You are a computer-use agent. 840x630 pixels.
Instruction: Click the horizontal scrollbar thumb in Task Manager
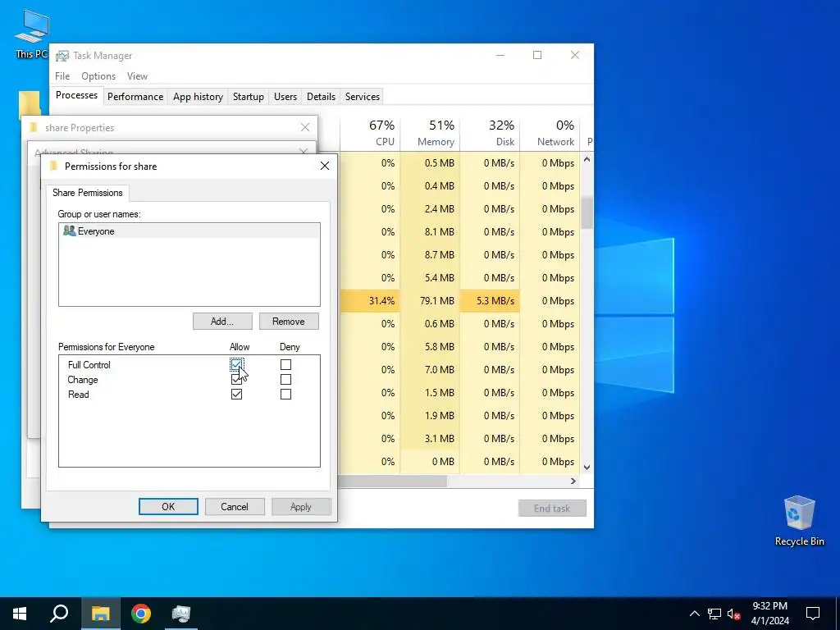point(394,481)
